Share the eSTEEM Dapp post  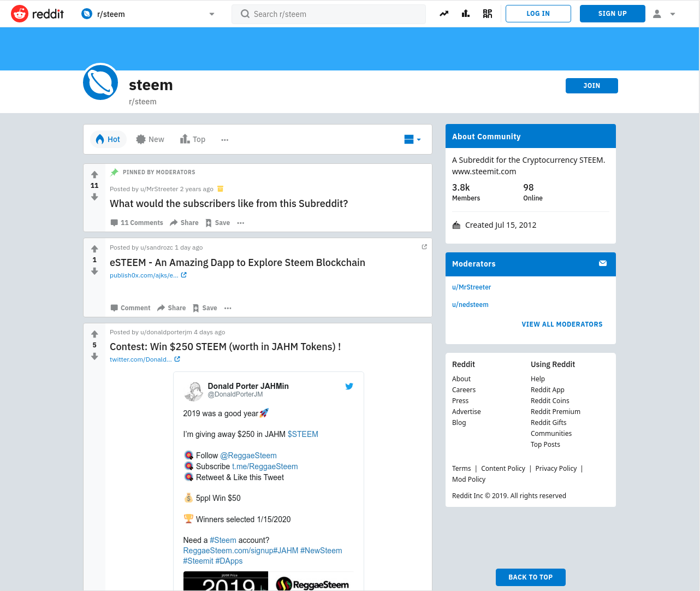pyautogui.click(x=171, y=308)
